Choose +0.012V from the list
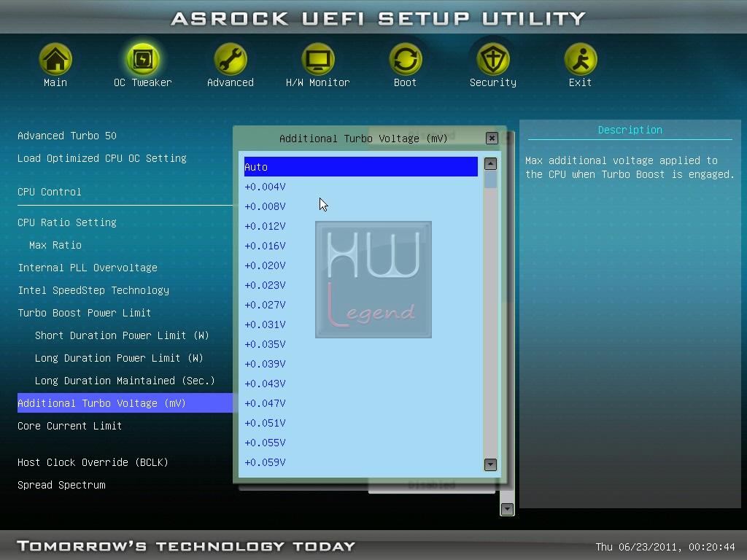This screenshot has height=560, width=747. pyautogui.click(x=360, y=226)
